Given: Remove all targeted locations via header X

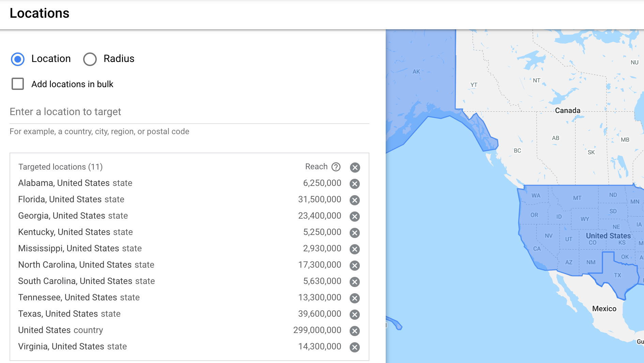Looking at the screenshot, I should [355, 168].
